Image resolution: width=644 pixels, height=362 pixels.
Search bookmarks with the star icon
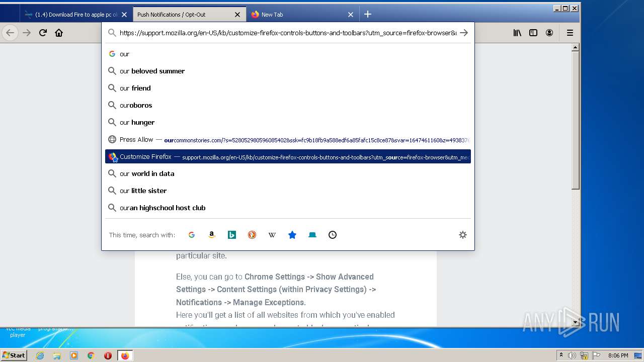pyautogui.click(x=292, y=235)
